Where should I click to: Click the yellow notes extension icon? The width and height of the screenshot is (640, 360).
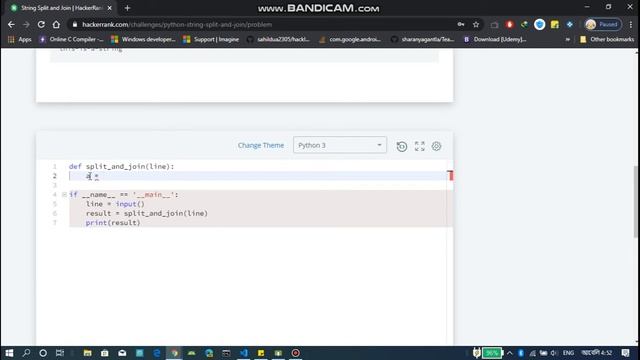[555, 24]
